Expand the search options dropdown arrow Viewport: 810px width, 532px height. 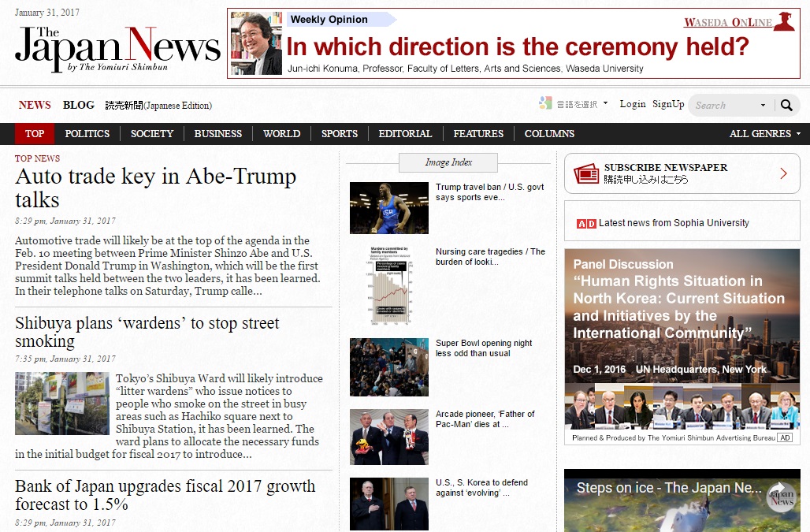click(763, 106)
